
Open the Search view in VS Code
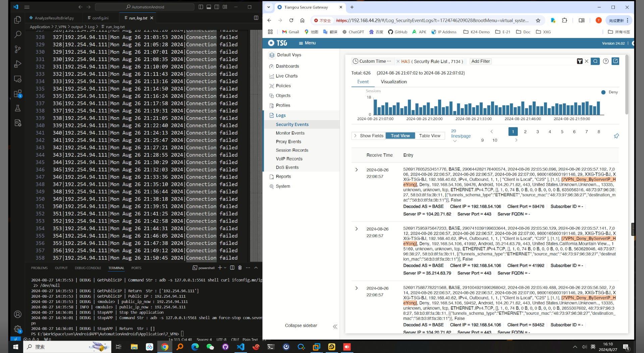18,34
